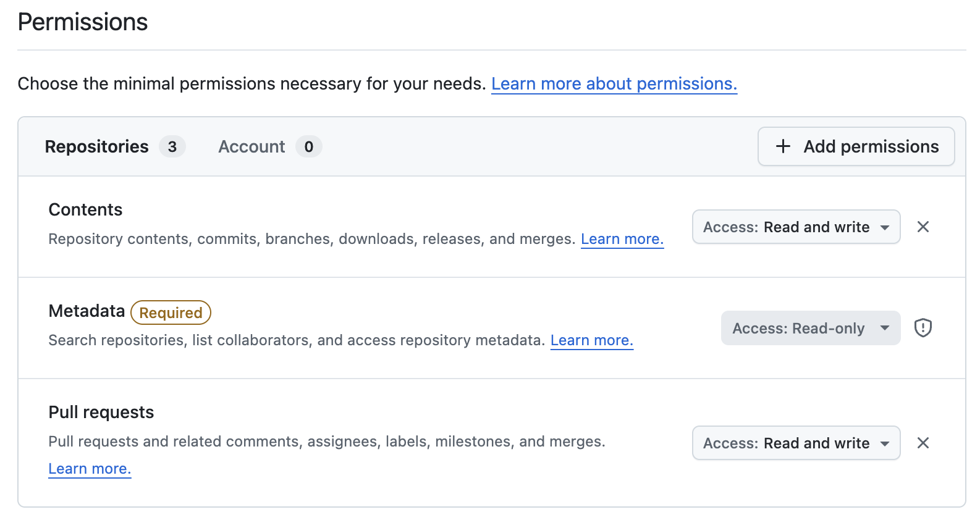Remove the Pull requests permission with its X icon
The width and height of the screenshot is (980, 520).
pos(923,443)
